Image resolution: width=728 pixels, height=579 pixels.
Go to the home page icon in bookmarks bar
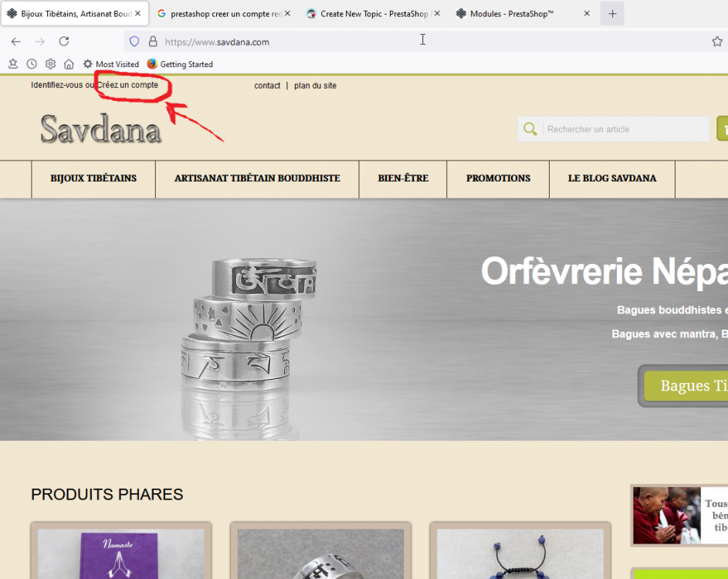(x=69, y=64)
